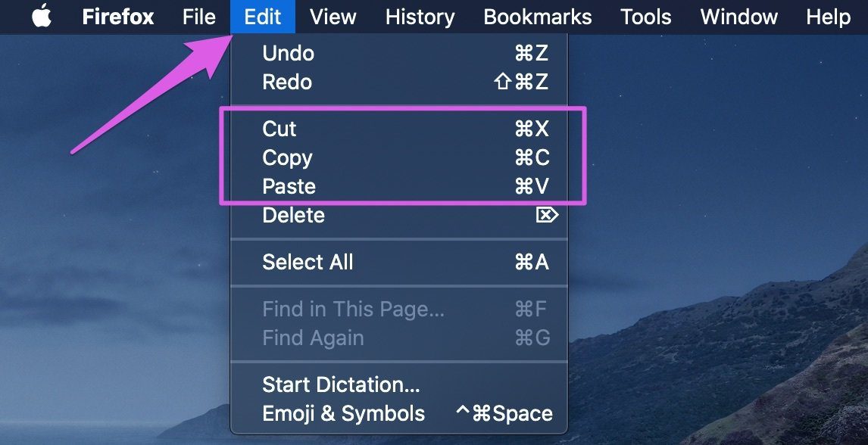Choose Select All from the menu
This screenshot has width=868, height=445.
tap(399, 262)
